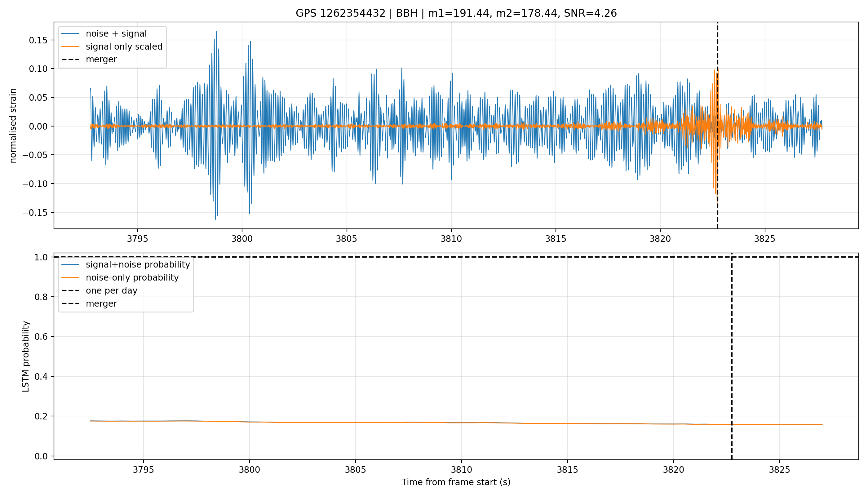Click the 3810 tick label on top plot

(451, 239)
